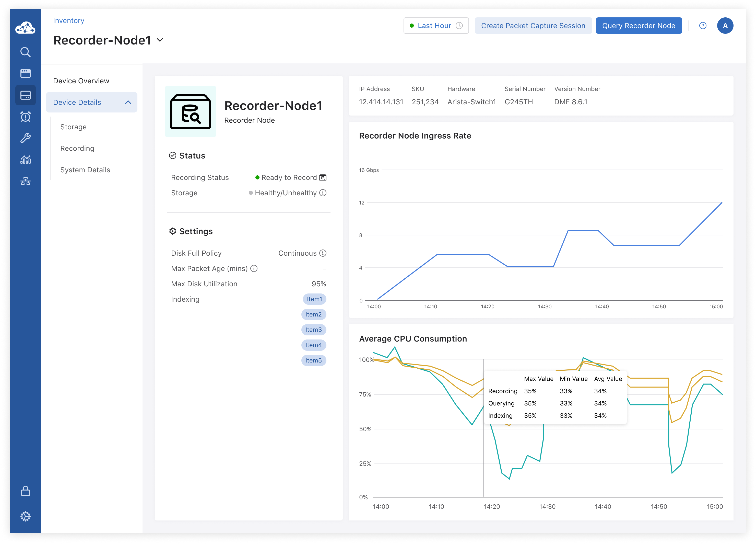
Task: Click the serial number G245TH
Action: coord(519,102)
